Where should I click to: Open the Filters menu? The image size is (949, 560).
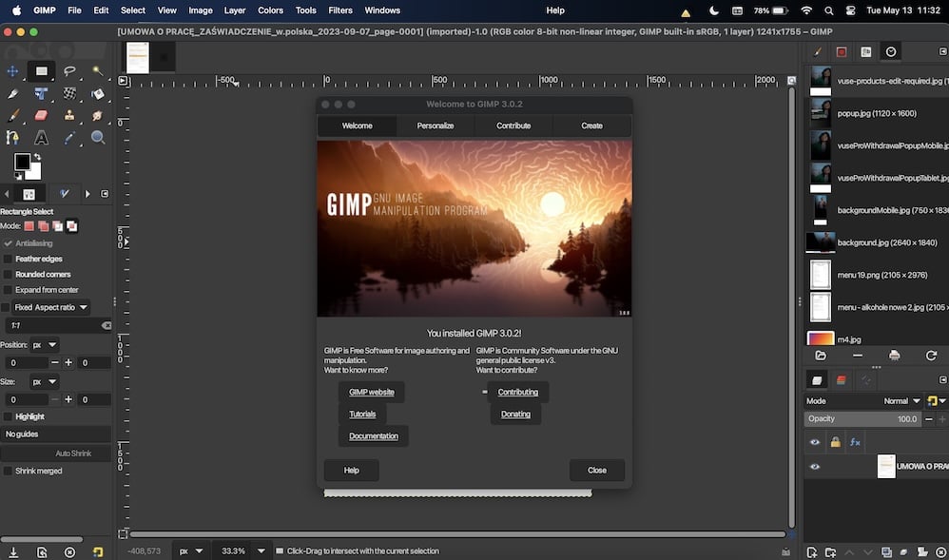coord(340,10)
